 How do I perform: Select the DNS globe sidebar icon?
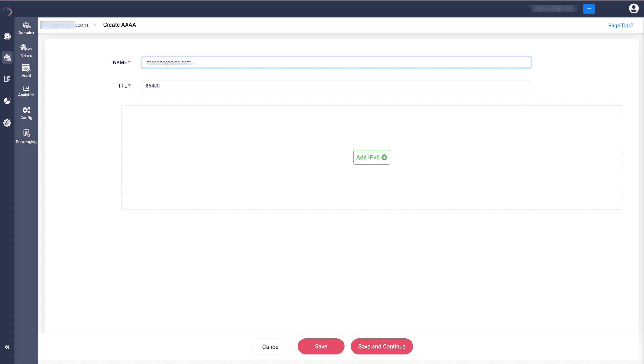click(7, 58)
